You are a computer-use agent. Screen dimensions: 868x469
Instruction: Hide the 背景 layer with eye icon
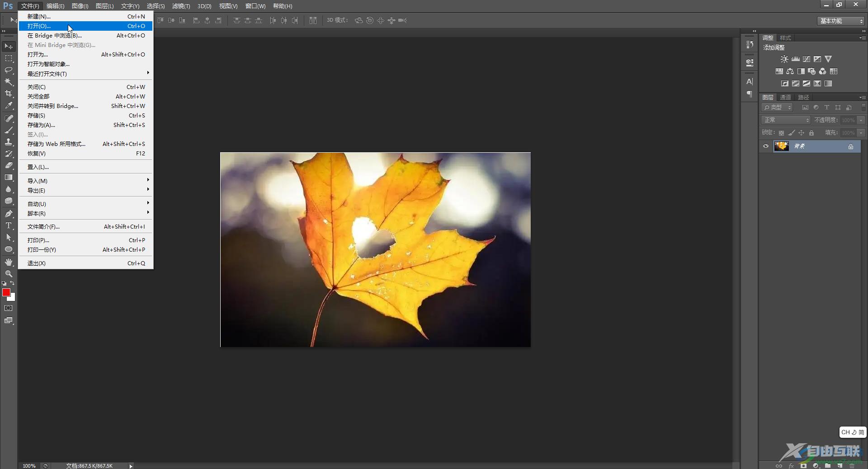(766, 146)
